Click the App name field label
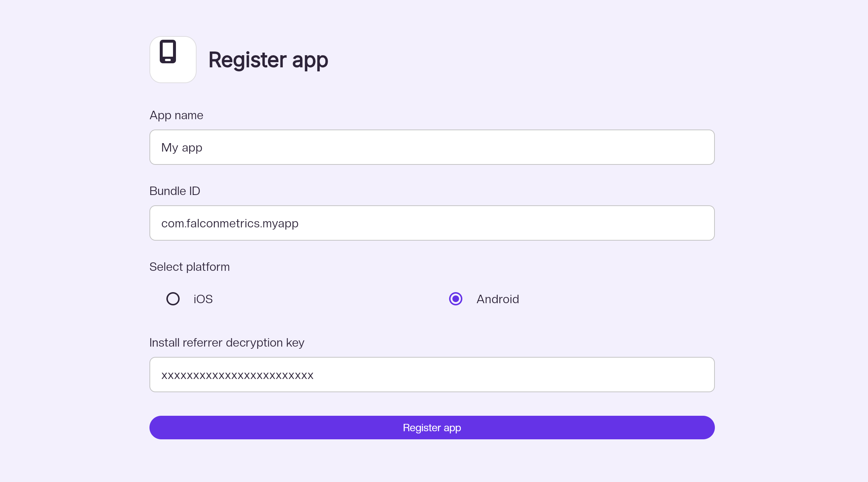Image resolution: width=868 pixels, height=482 pixels. pyautogui.click(x=176, y=115)
